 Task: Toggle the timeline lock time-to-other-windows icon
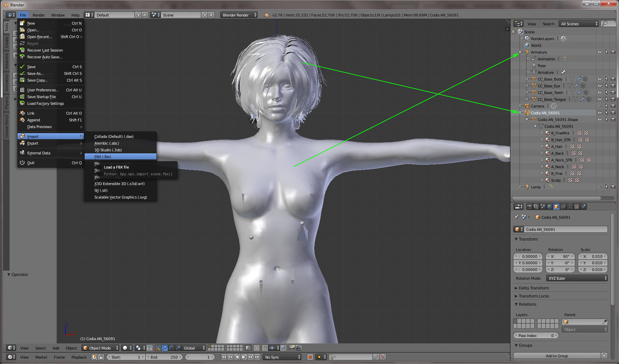pyautogui.click(x=101, y=357)
